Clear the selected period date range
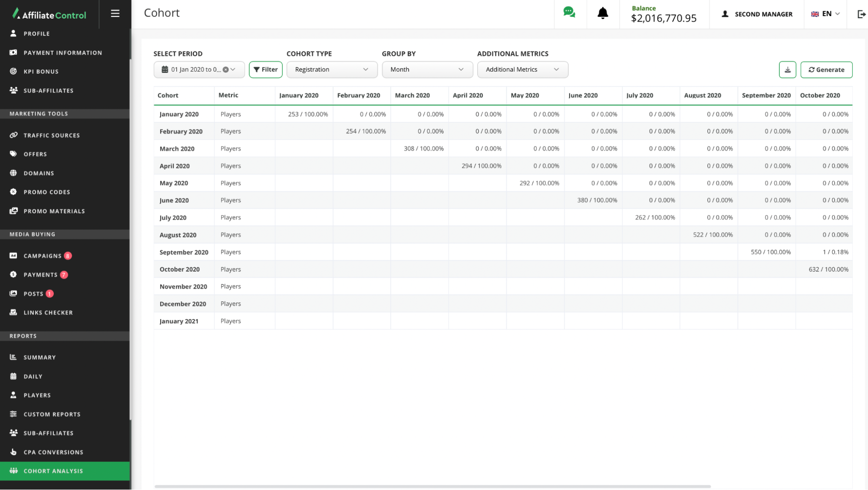The height and width of the screenshot is (490, 868). pos(226,69)
